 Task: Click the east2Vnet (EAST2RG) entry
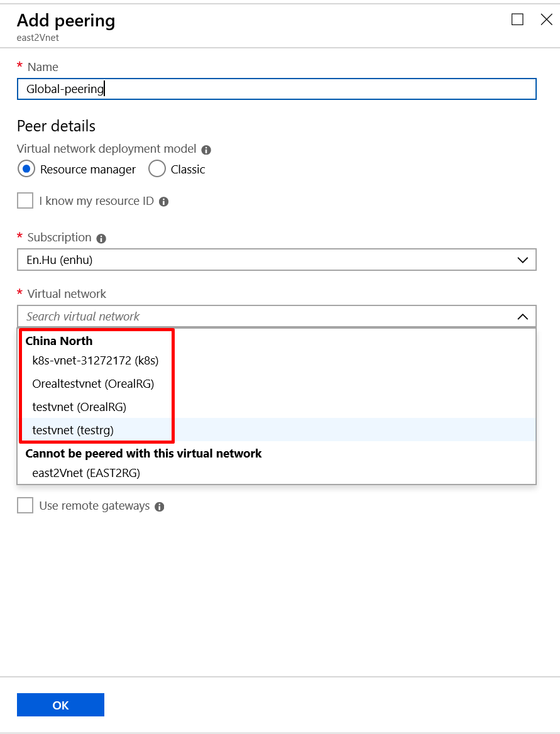(86, 473)
